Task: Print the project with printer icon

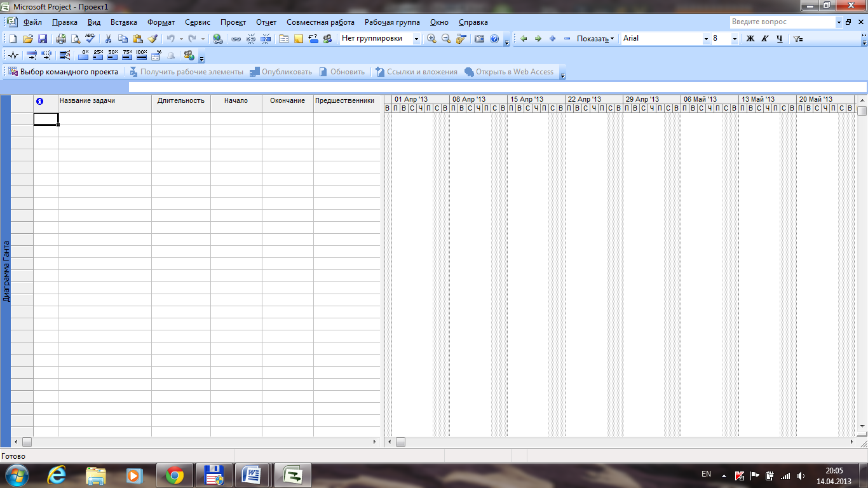Action: (x=61, y=39)
